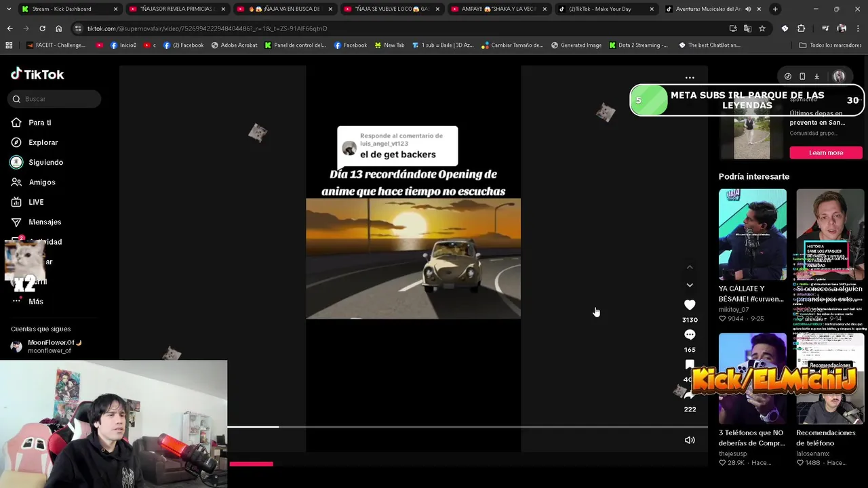Open thejesusp creator link

(x=733, y=453)
